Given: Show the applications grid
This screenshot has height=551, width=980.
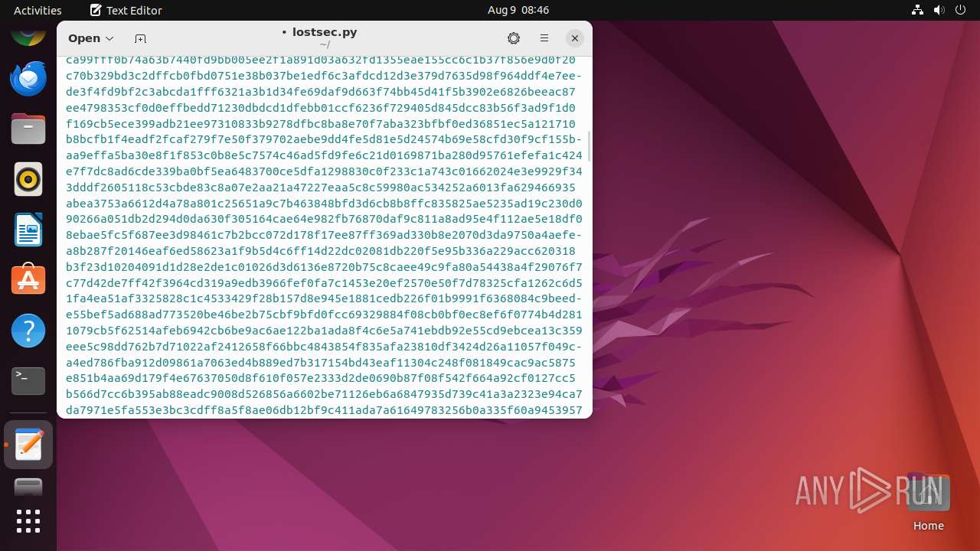Looking at the screenshot, I should click(x=28, y=521).
